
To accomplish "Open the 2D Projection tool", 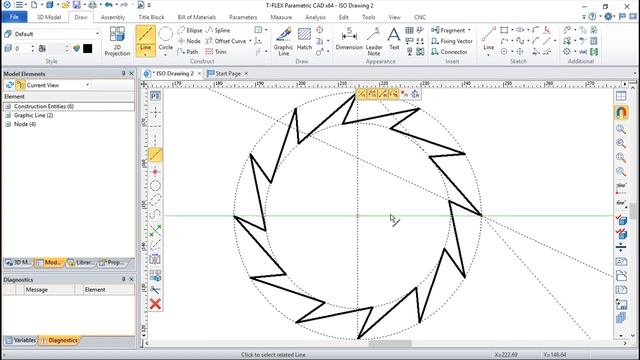I will (x=117, y=41).
